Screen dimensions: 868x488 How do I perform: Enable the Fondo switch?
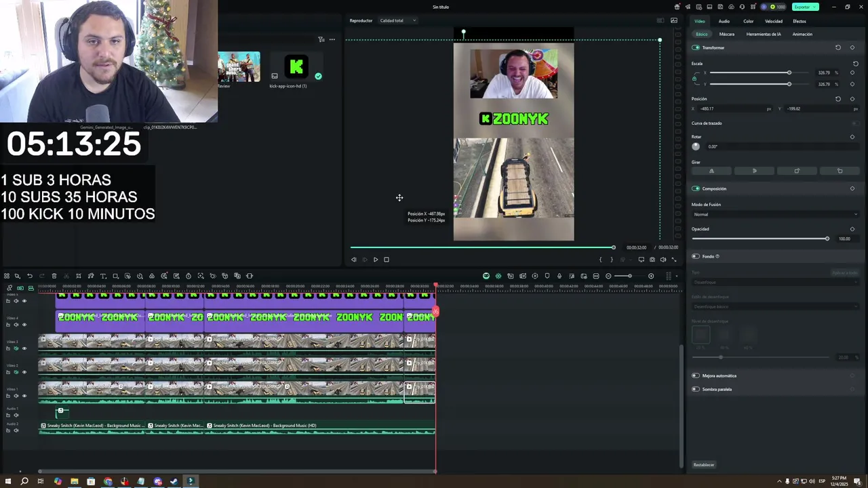696,256
